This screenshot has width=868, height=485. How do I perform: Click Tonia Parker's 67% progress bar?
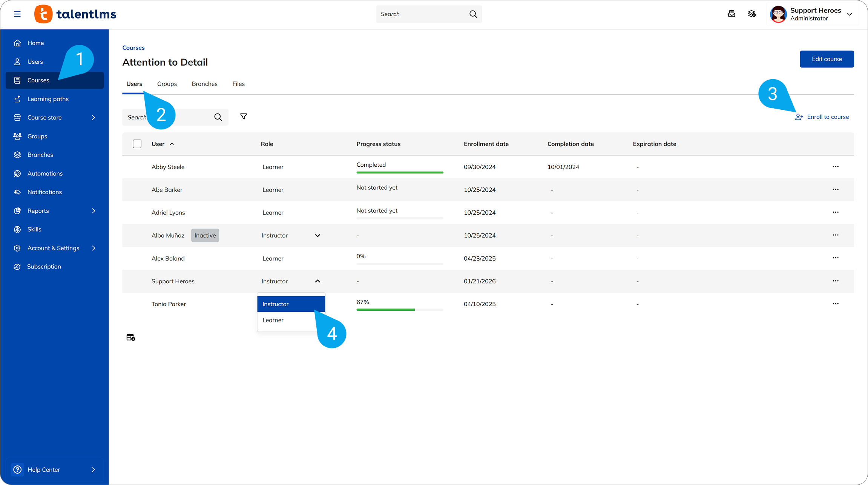click(x=399, y=310)
